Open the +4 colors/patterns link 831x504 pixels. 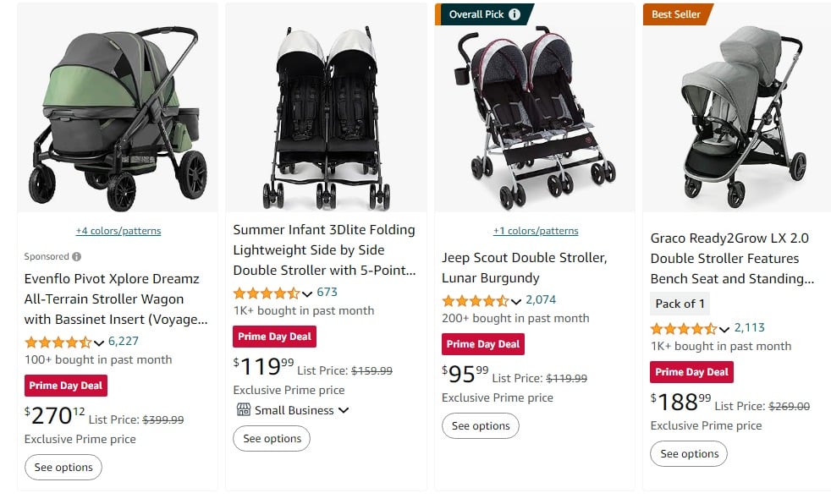(x=116, y=230)
